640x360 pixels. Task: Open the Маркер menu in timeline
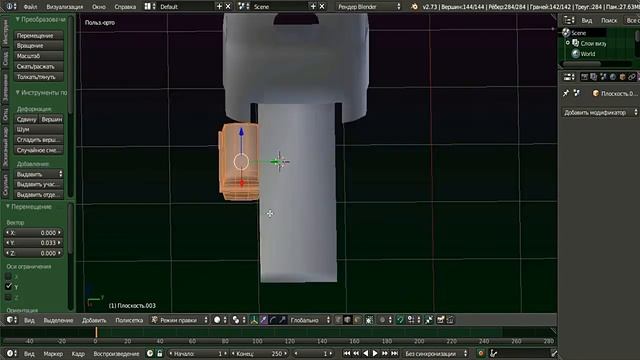click(x=53, y=353)
